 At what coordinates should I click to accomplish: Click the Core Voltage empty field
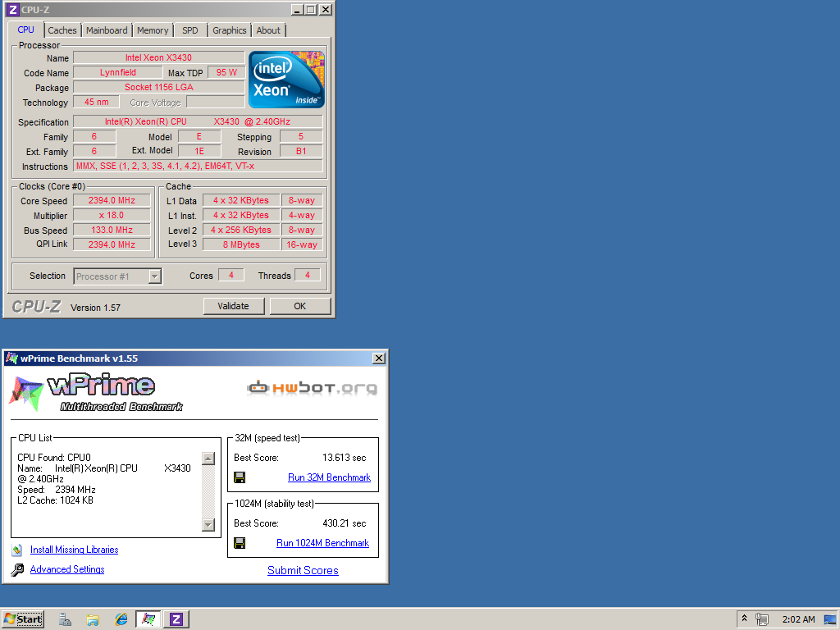(x=216, y=102)
